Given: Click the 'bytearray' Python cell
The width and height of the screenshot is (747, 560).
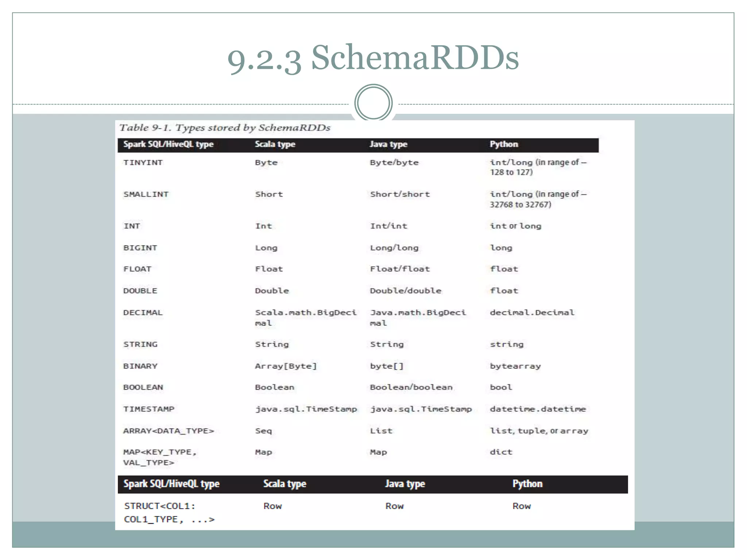Looking at the screenshot, I should point(515,366).
